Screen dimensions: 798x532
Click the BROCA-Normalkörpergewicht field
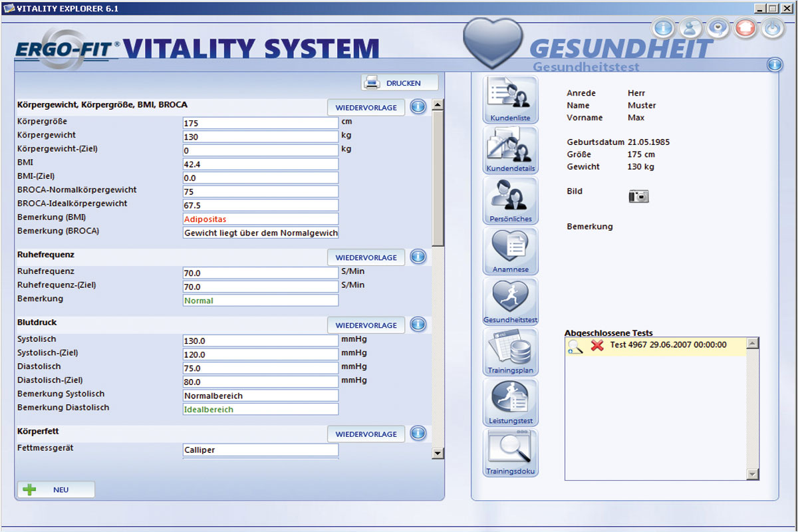[x=261, y=192]
